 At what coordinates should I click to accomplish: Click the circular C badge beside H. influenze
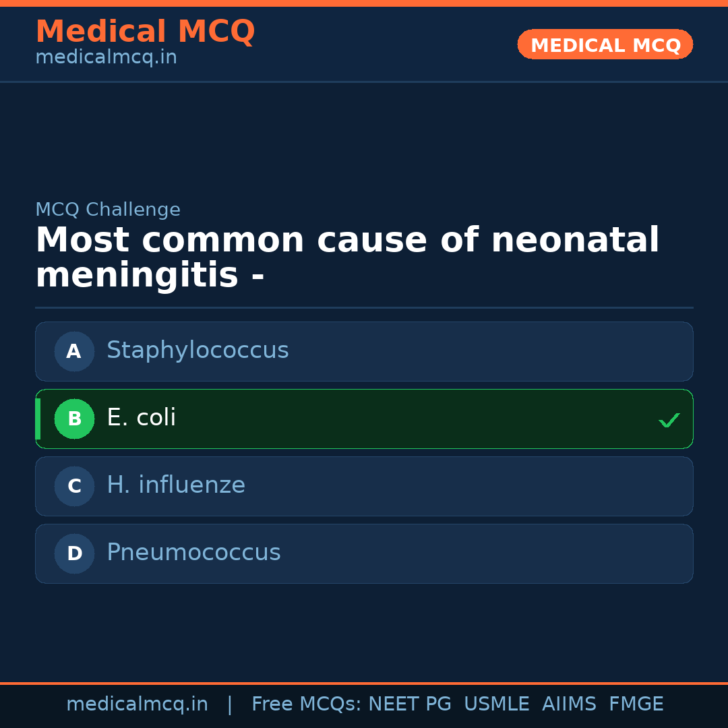tap(74, 486)
